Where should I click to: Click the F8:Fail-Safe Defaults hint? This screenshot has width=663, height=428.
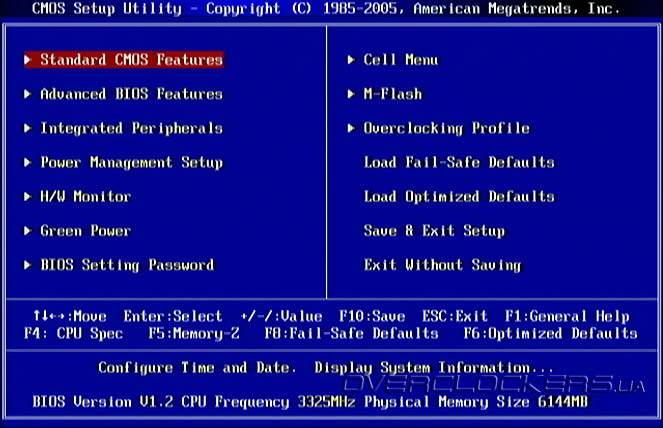(352, 333)
